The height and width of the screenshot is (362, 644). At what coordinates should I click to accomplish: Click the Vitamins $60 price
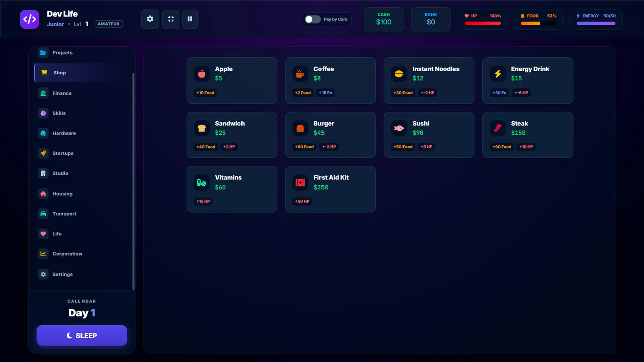pos(220,187)
